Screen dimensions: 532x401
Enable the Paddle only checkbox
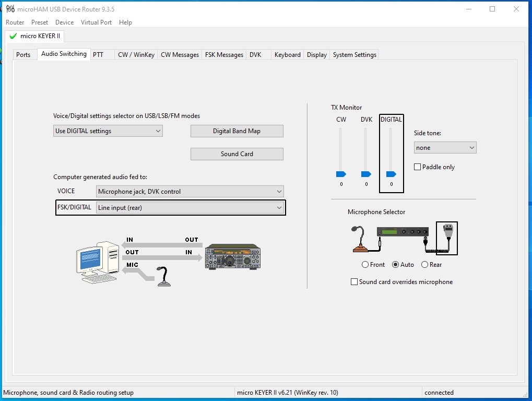coord(417,167)
